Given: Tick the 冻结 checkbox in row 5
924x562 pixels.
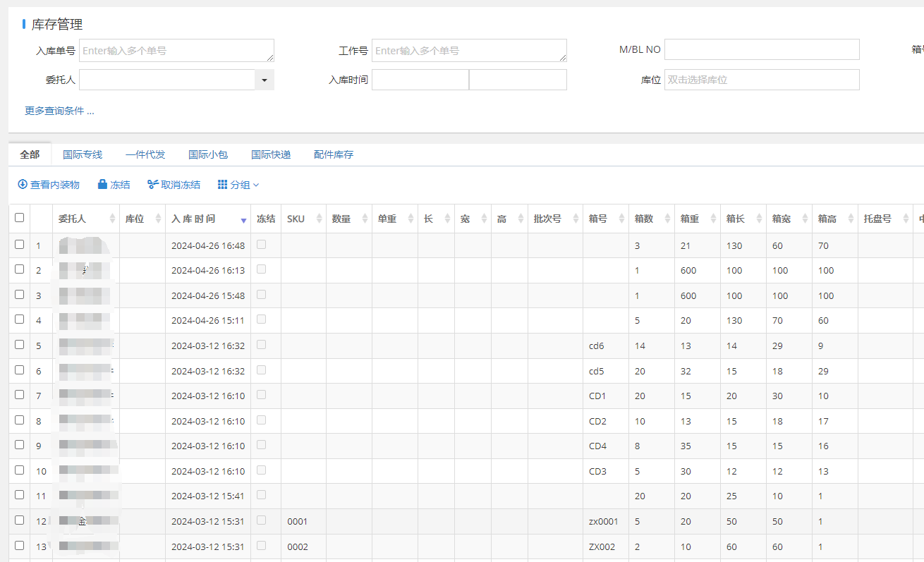Looking at the screenshot, I should (262, 344).
